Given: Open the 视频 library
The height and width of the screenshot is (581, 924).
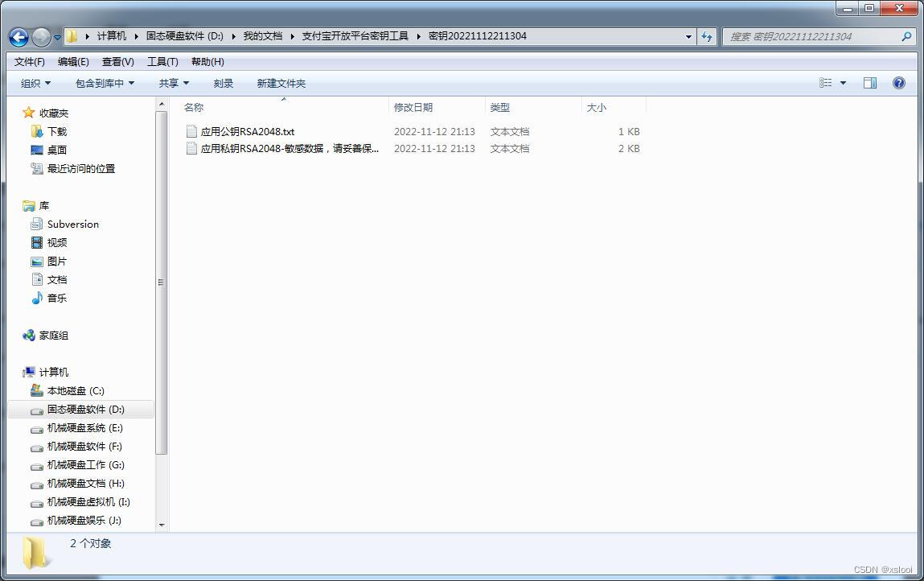Looking at the screenshot, I should point(57,242).
